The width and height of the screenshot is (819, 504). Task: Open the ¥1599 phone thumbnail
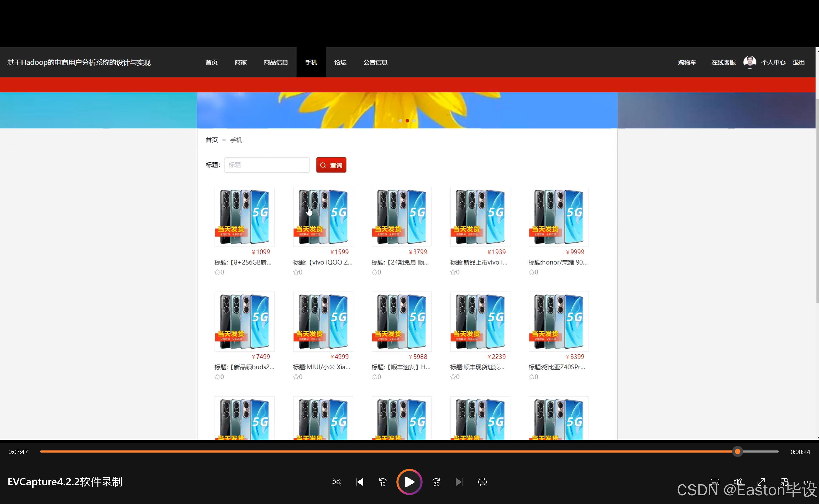point(323,217)
